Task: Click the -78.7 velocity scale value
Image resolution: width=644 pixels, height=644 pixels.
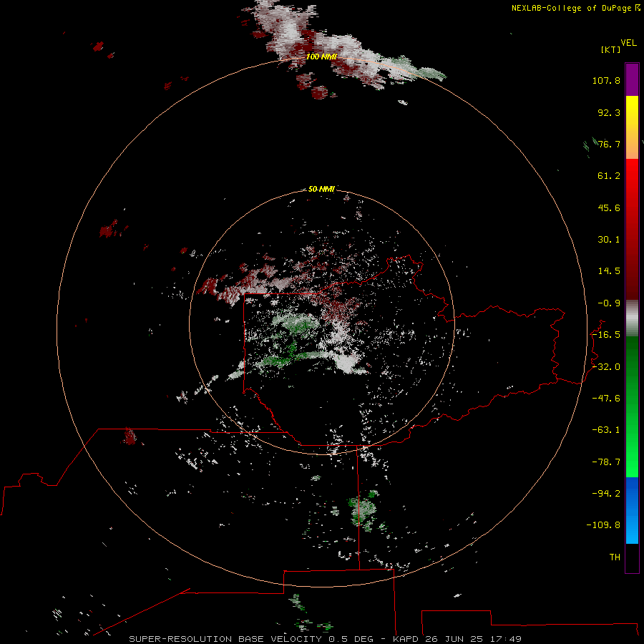Action: point(606,462)
